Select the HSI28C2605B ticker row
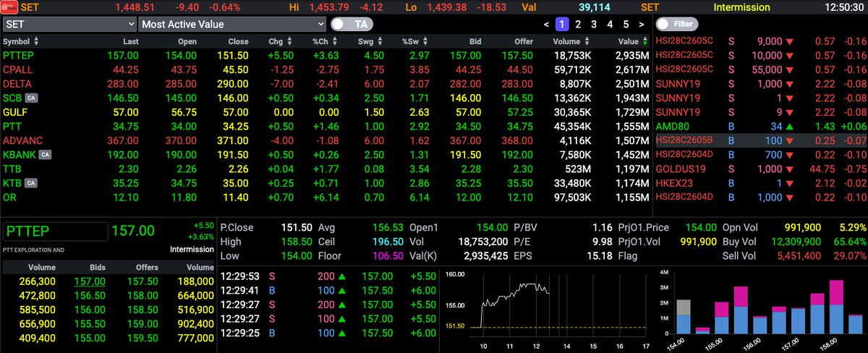868x353 pixels. 761,140
